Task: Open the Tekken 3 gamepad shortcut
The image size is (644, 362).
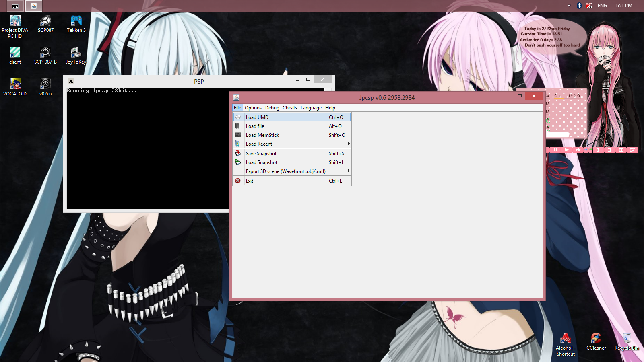Action: [76, 24]
